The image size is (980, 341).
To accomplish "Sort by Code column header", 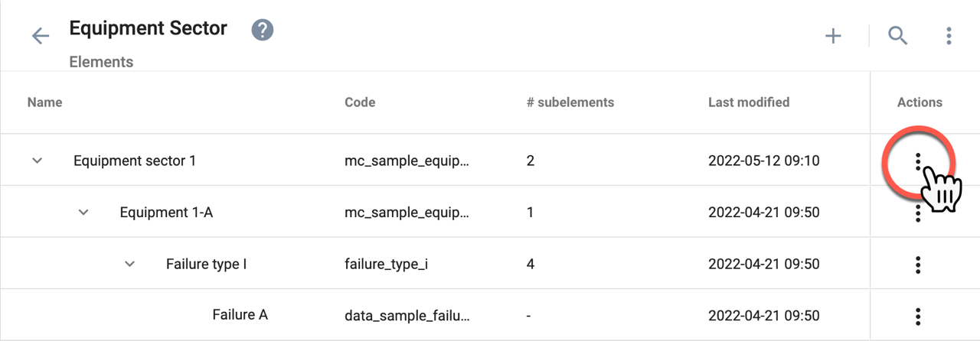I will (x=360, y=102).
